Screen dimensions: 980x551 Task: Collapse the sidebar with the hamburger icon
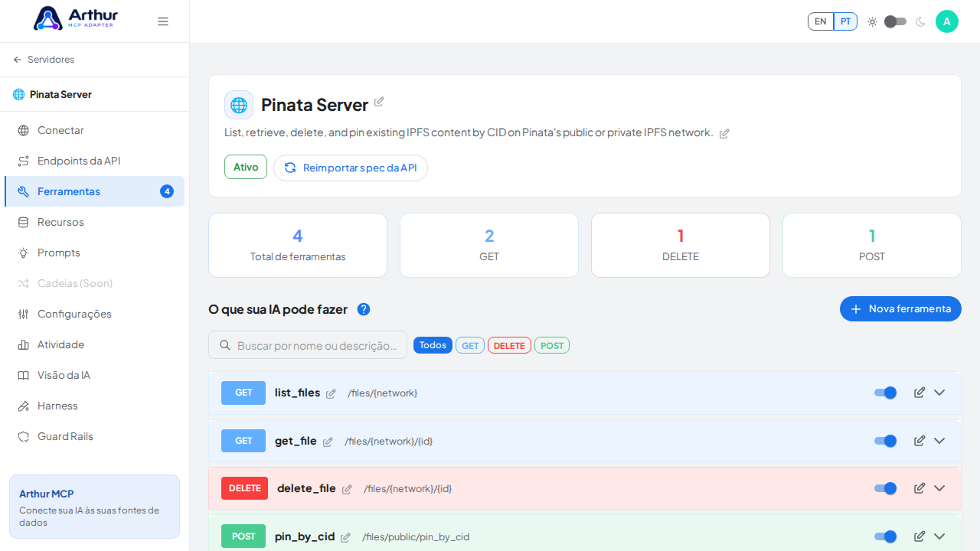pyautogui.click(x=163, y=21)
